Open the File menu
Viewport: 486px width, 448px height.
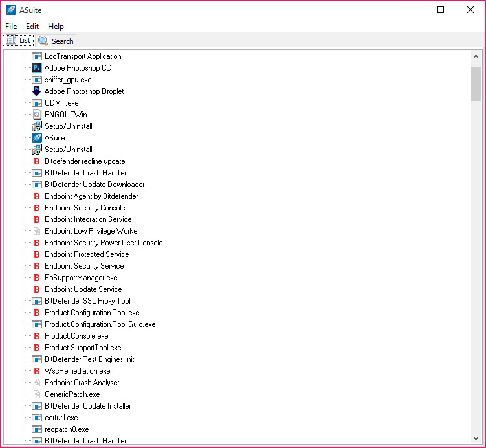[11, 27]
